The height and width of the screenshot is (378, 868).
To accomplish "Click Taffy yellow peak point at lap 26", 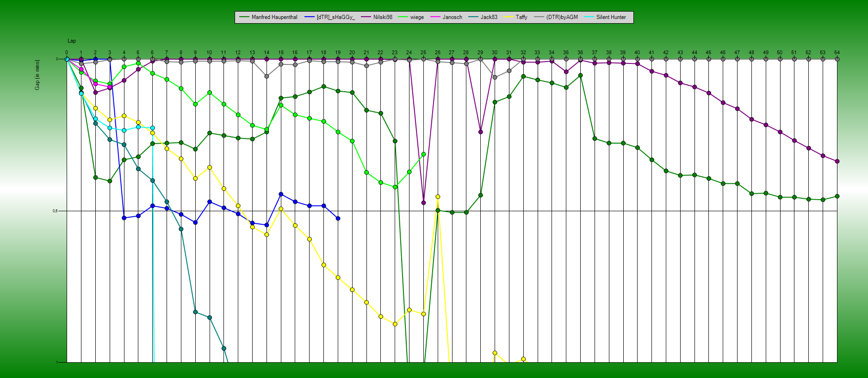I will pyautogui.click(x=438, y=197).
